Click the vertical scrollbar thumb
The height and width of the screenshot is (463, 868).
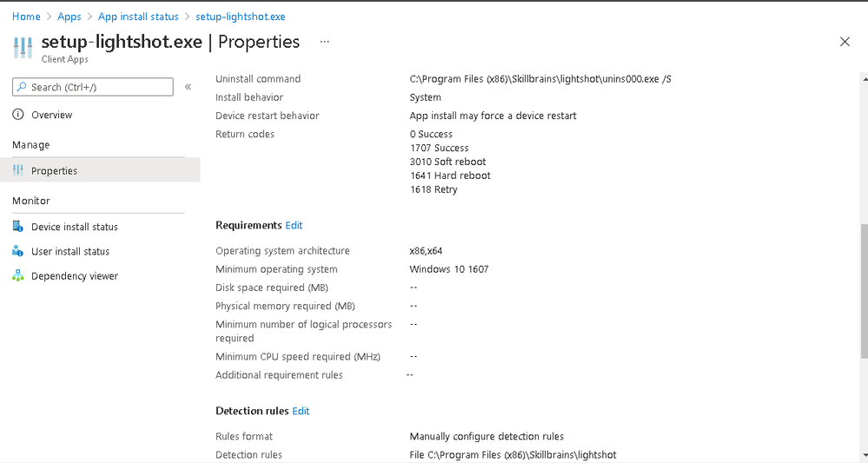(864, 291)
